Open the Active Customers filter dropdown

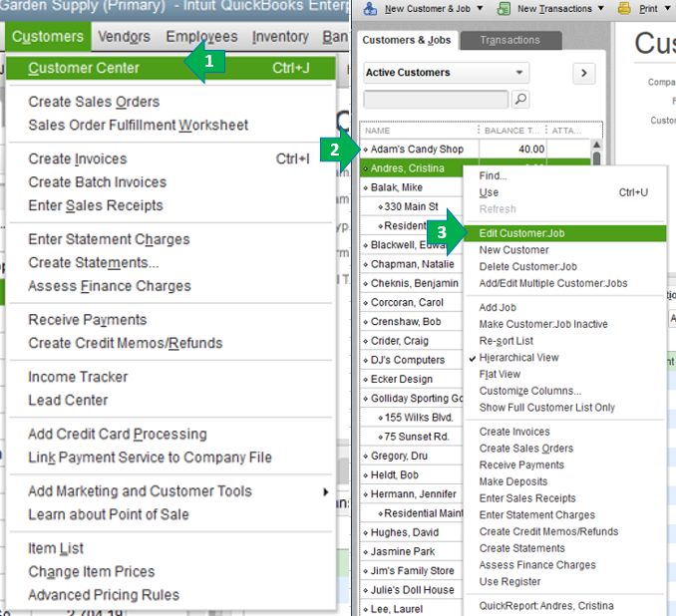click(447, 73)
